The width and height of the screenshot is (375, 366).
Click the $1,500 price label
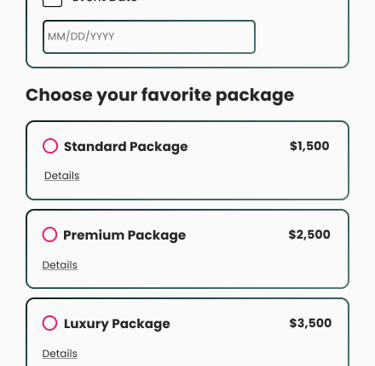[309, 146]
